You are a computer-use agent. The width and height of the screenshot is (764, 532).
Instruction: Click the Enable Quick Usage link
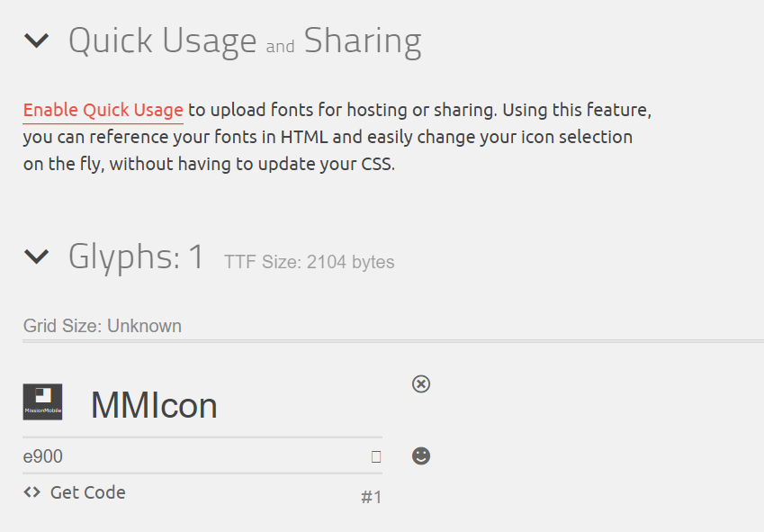pos(103,110)
